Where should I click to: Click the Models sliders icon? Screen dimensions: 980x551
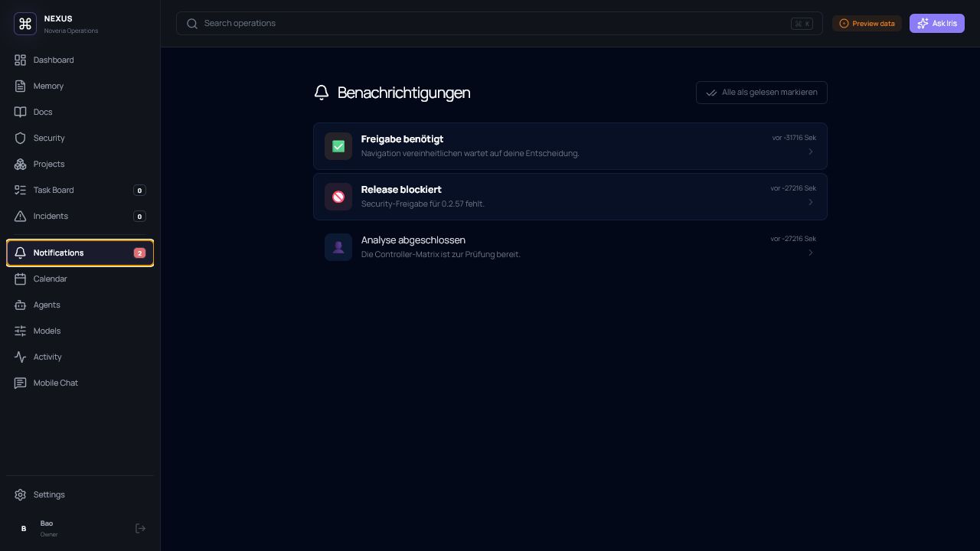21,331
